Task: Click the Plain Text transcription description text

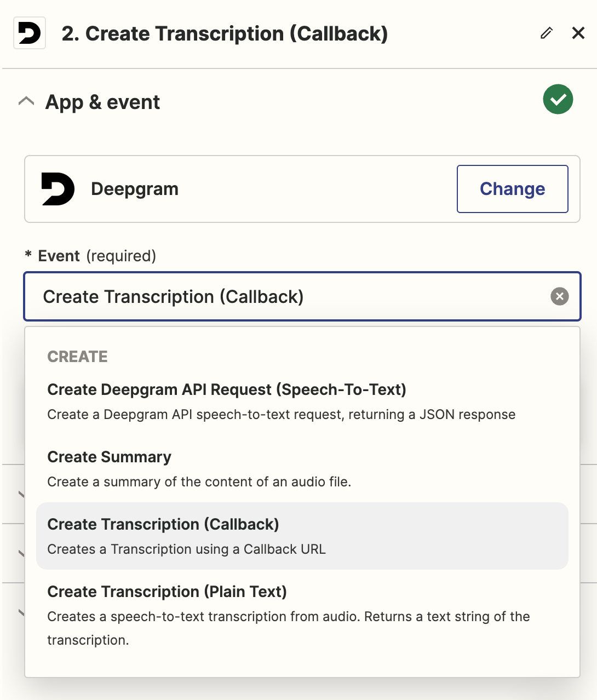Action: coord(289,628)
